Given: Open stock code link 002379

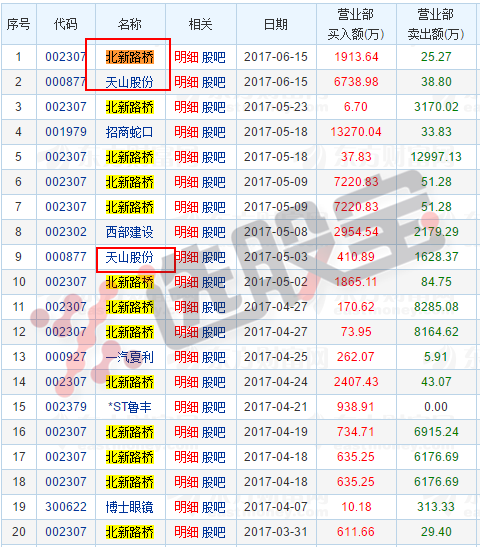Looking at the screenshot, I should 66,407.
